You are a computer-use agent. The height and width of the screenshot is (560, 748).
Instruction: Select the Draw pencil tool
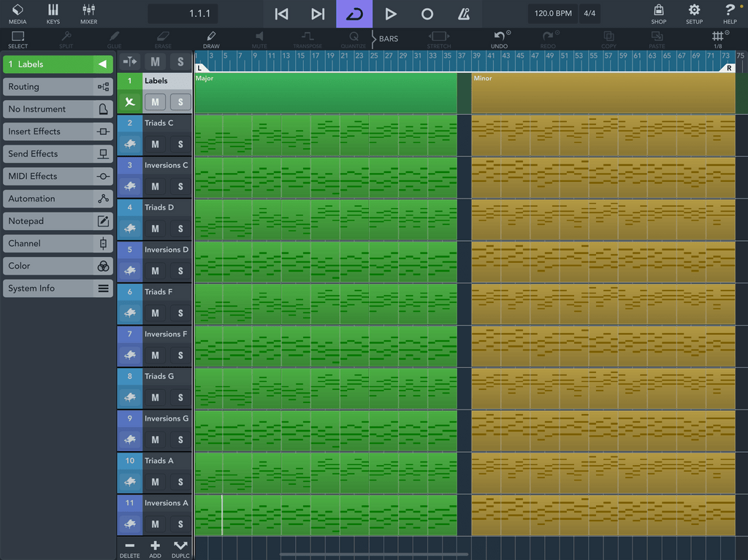click(x=211, y=39)
